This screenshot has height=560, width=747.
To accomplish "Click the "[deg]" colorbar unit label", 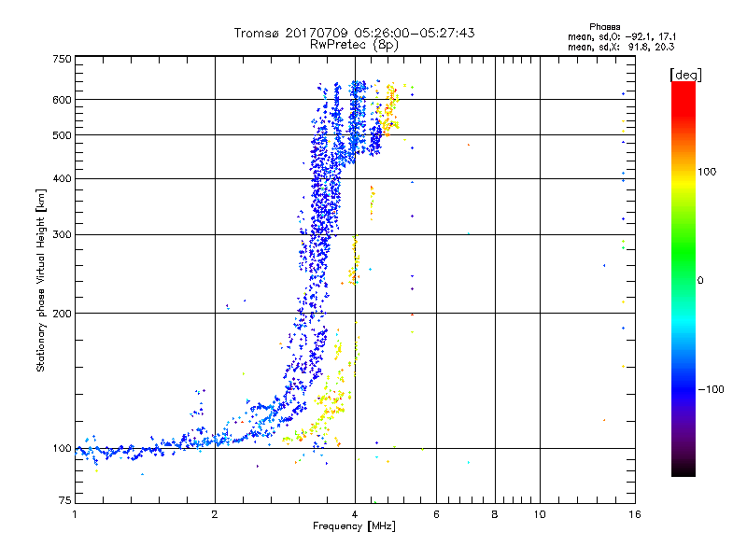I will (685, 75).
